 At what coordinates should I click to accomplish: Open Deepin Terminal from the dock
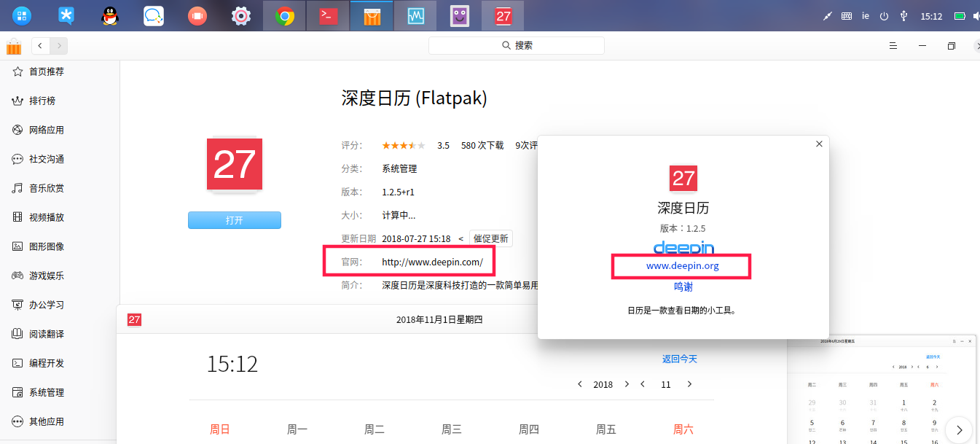coord(327,15)
